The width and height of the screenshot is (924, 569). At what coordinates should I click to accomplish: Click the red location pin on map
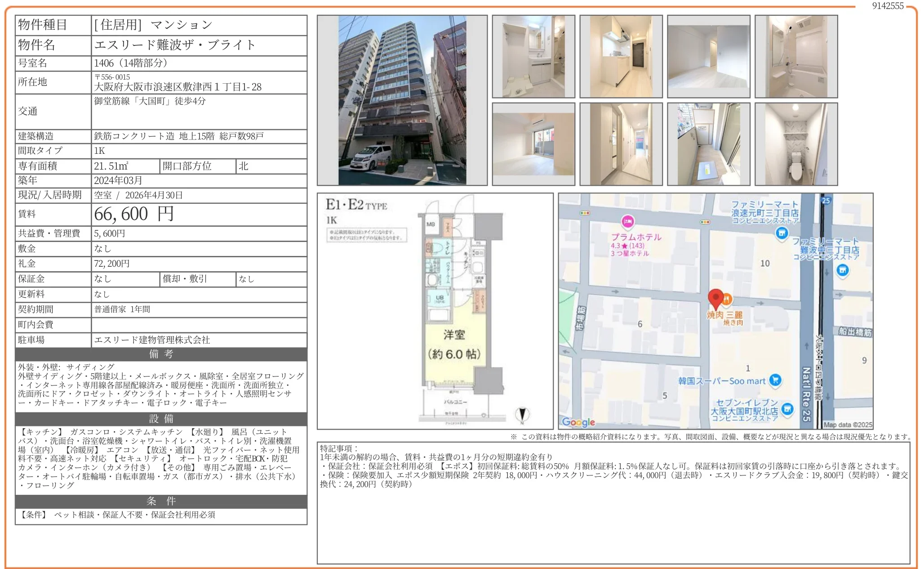click(x=715, y=297)
